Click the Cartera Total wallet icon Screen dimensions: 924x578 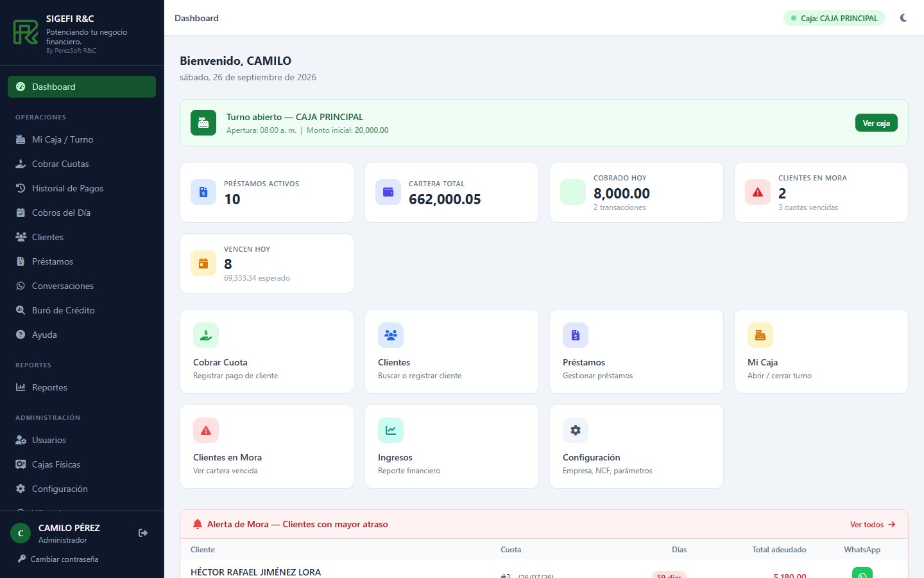coord(388,192)
